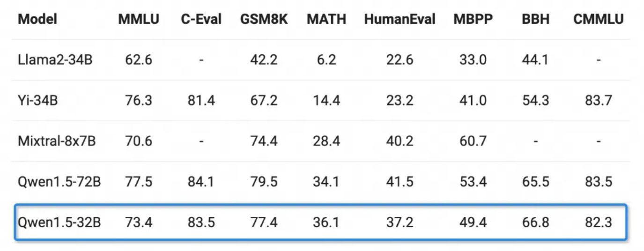The height and width of the screenshot is (251, 644).
Task: Click the C-Eval column header
Action: tap(201, 19)
